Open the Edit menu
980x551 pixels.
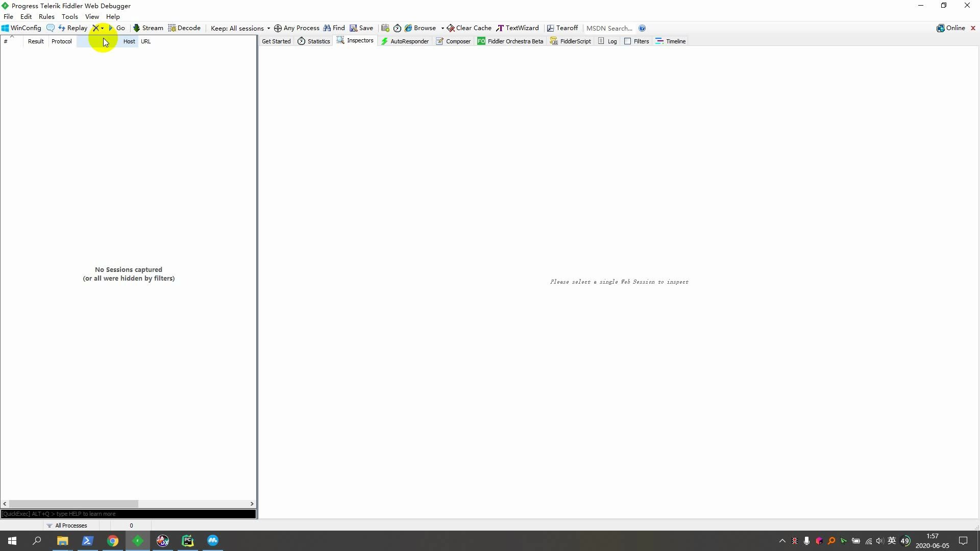26,16
